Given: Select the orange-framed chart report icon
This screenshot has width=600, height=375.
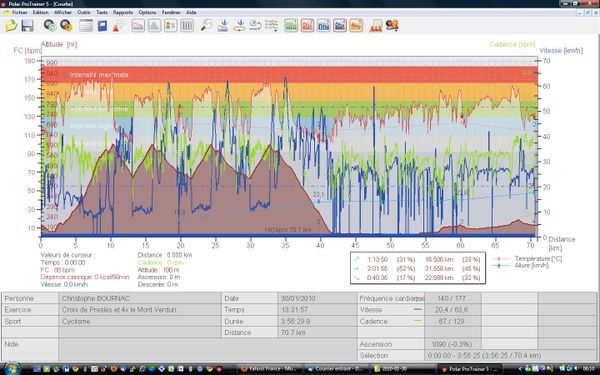Looking at the screenshot, I should [x=356, y=26].
